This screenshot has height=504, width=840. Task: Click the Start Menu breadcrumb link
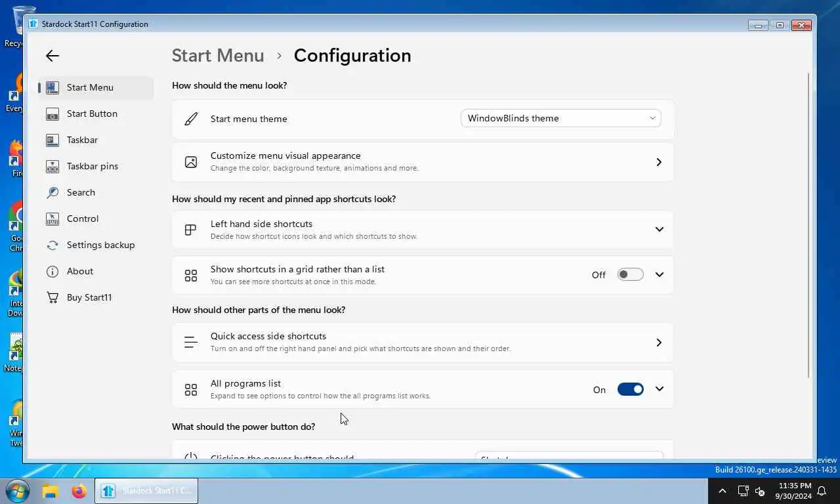218,56
